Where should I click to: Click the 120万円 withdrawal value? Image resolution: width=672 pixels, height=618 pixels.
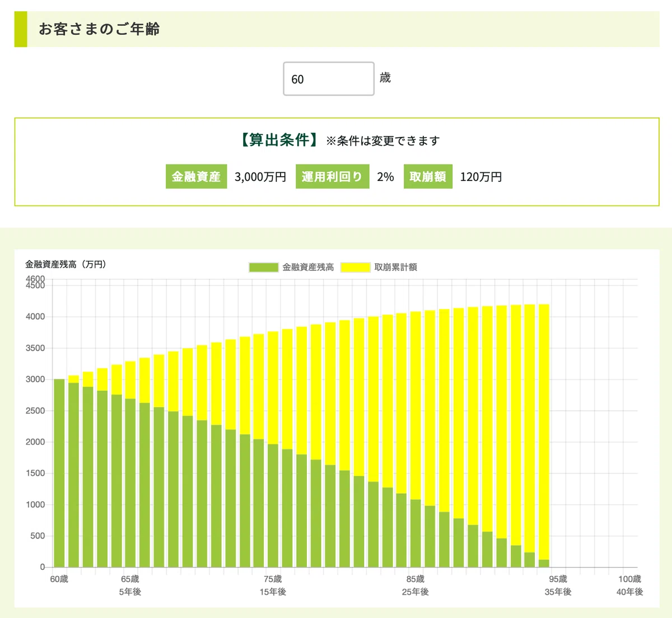tap(481, 177)
